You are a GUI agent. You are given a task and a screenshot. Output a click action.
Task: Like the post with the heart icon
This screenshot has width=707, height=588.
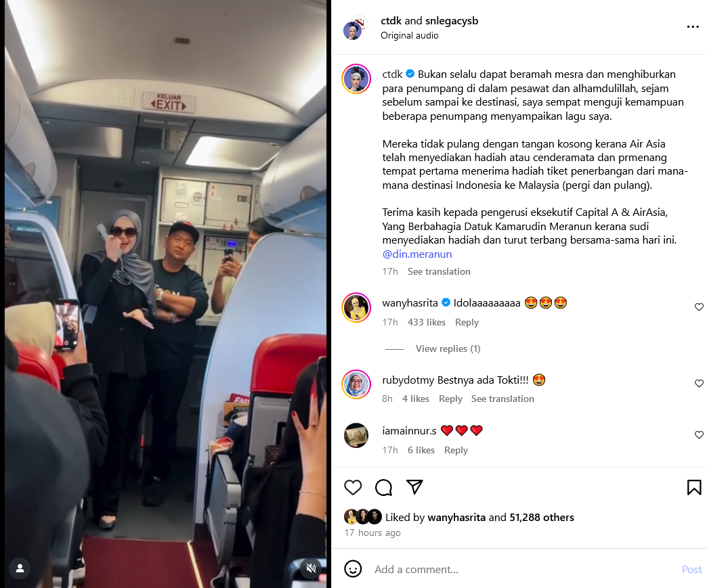pyautogui.click(x=353, y=487)
